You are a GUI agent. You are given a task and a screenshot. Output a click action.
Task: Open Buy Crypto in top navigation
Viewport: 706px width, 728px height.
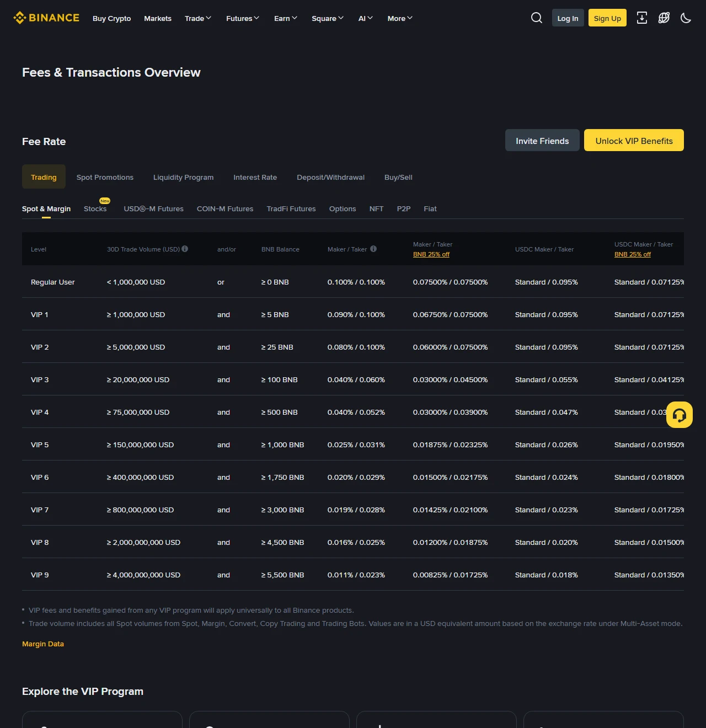tap(112, 18)
